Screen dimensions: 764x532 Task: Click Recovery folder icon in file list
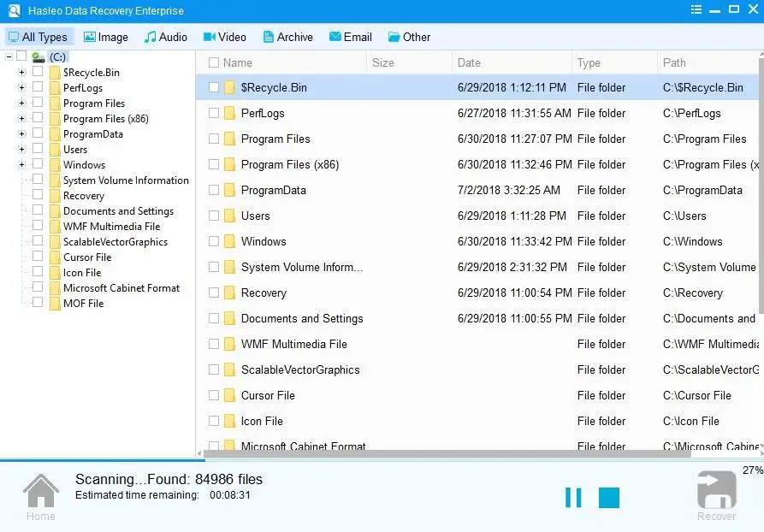pyautogui.click(x=229, y=293)
